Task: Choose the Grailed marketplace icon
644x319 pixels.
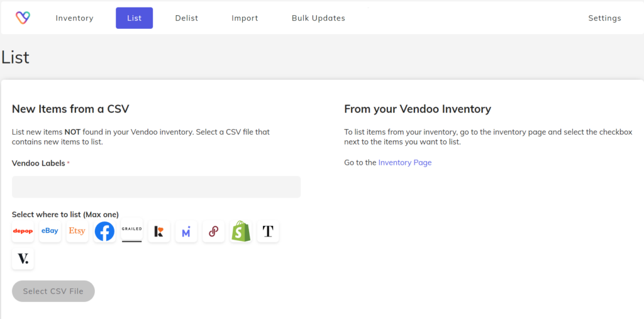Action: pos(132,232)
